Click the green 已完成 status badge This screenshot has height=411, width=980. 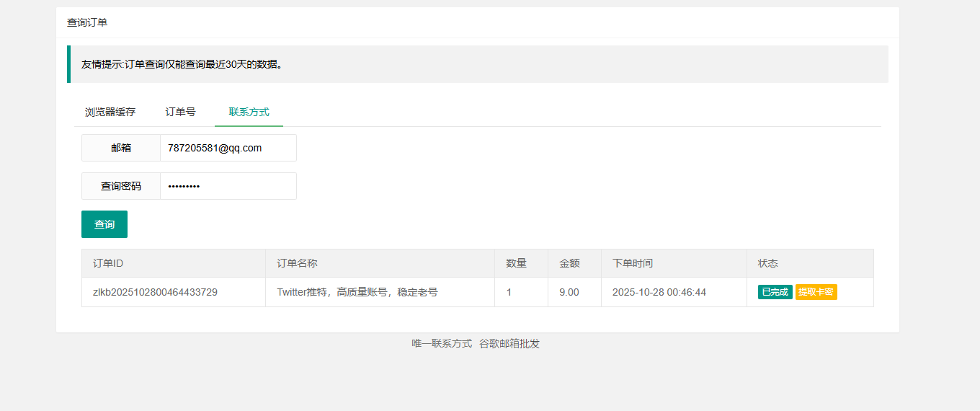(775, 292)
